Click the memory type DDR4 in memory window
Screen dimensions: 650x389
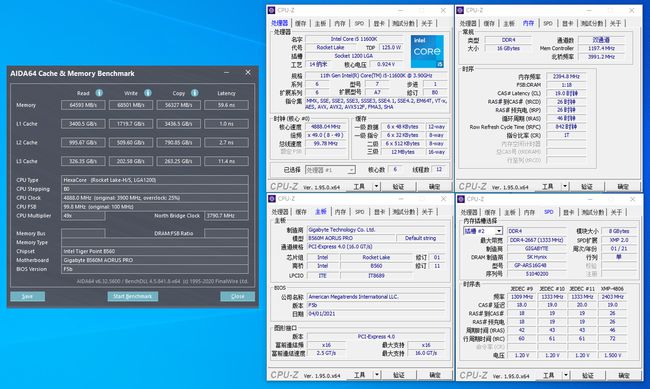(508, 40)
